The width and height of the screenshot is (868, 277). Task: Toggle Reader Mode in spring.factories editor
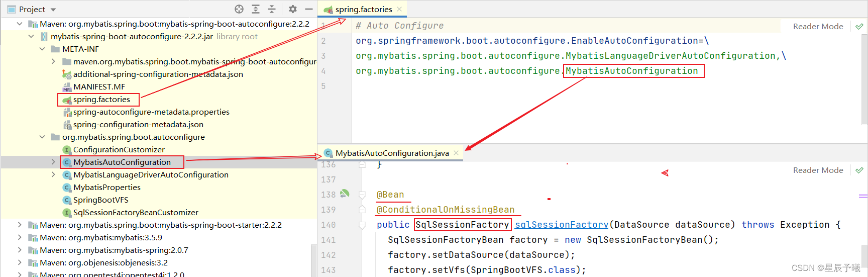click(818, 26)
